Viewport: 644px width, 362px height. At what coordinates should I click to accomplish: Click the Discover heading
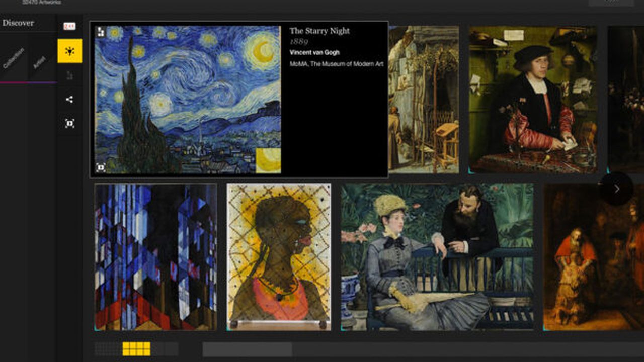18,23
